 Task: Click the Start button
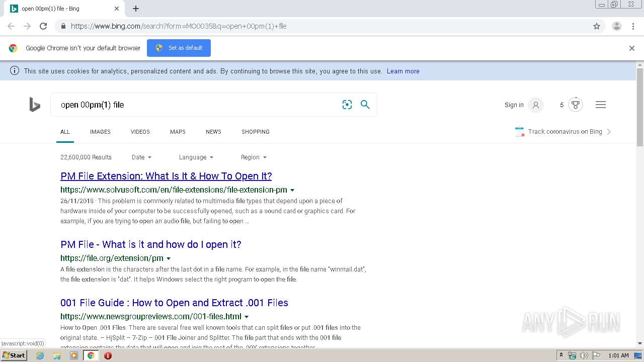[x=14, y=355]
